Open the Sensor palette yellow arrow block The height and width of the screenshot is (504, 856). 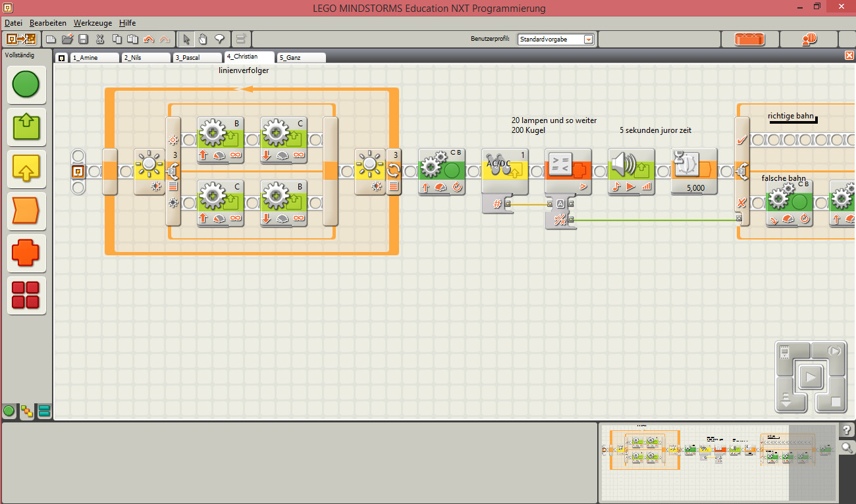point(26,169)
